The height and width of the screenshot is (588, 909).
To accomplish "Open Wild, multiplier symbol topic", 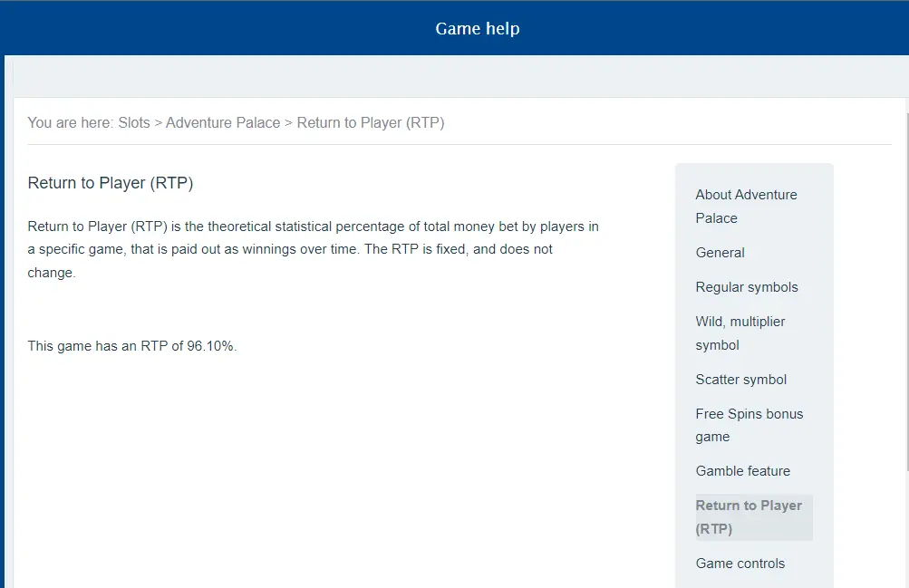I will click(x=740, y=333).
